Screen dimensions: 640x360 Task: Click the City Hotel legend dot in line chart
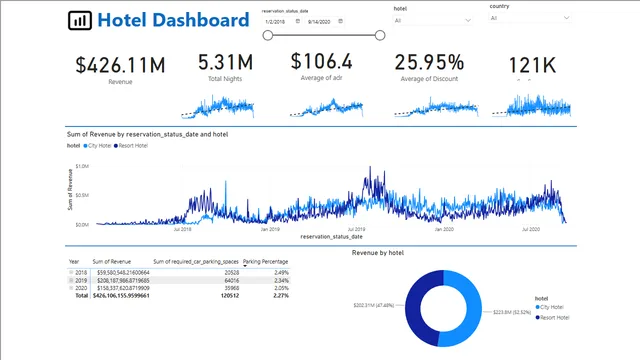(85, 146)
